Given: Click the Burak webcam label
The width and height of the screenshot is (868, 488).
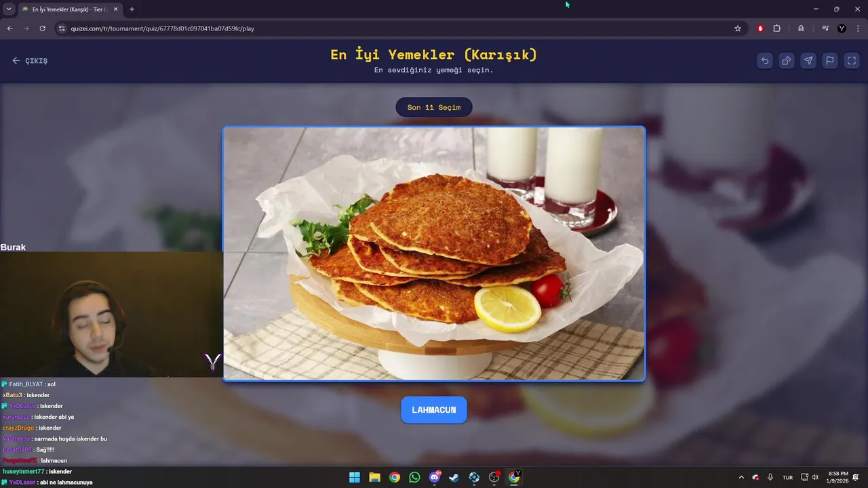Looking at the screenshot, I should pos(13,247).
